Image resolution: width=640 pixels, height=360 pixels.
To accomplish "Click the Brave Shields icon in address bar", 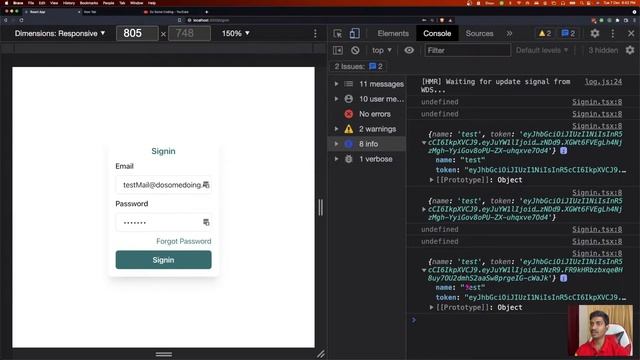I will (x=442, y=20).
